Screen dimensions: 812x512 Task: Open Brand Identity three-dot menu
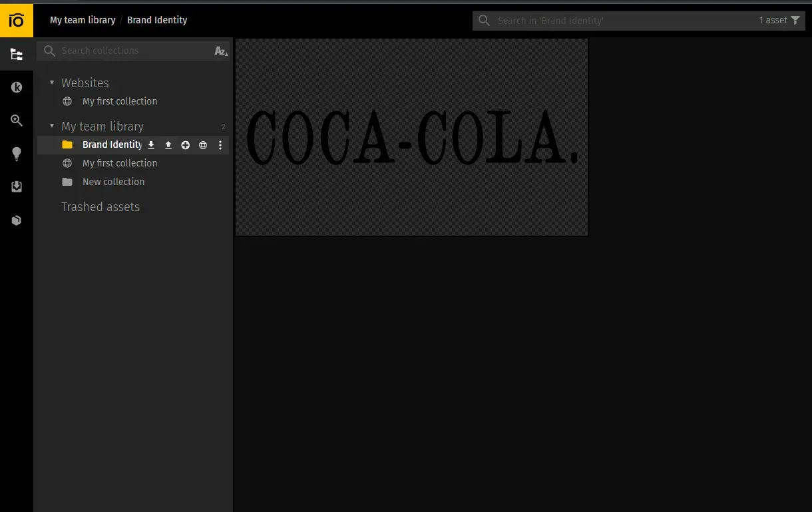pos(220,145)
